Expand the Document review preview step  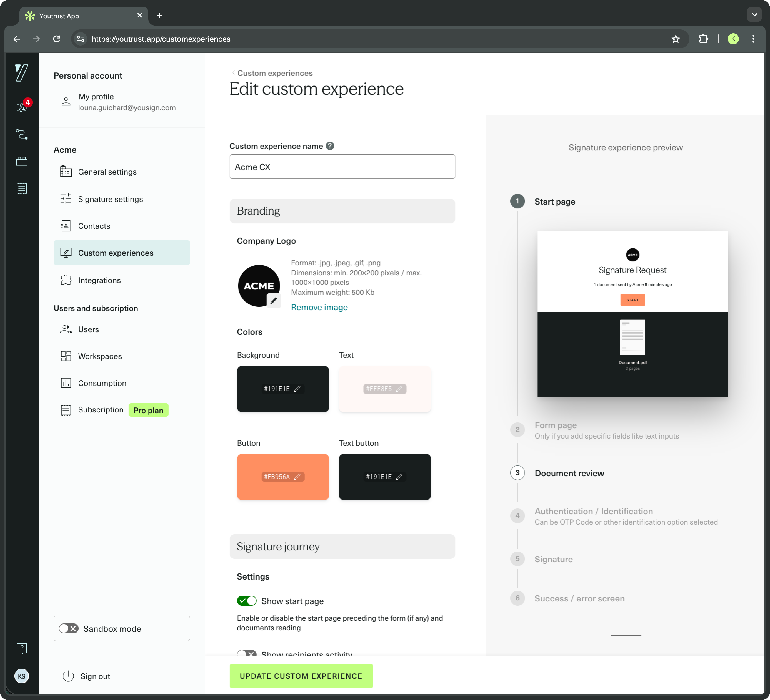569,473
